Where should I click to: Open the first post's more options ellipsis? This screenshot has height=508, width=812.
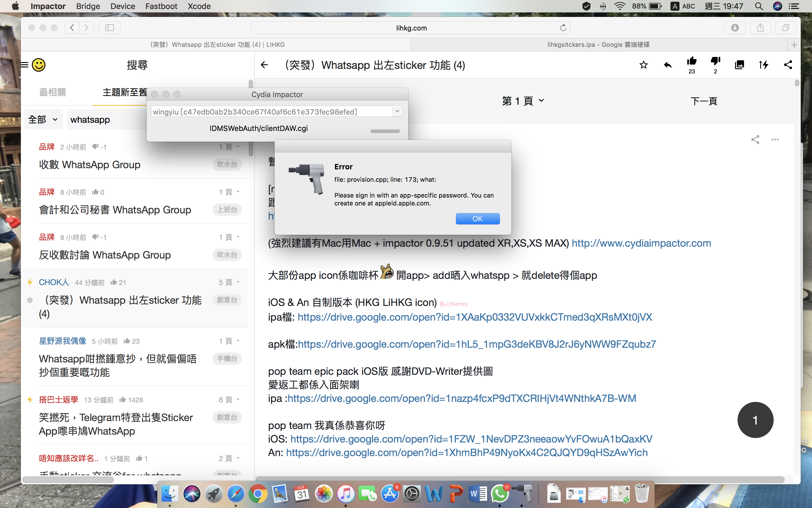pos(775,139)
